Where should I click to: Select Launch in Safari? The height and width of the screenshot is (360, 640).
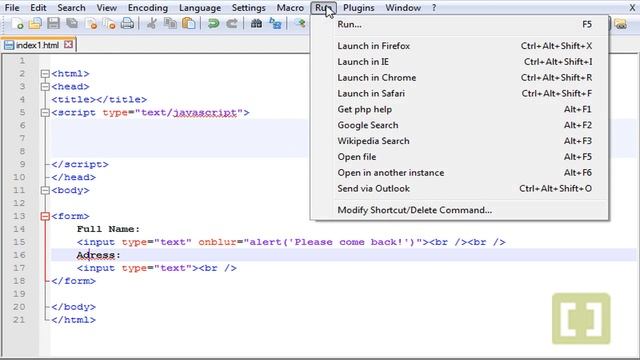(x=460, y=94)
